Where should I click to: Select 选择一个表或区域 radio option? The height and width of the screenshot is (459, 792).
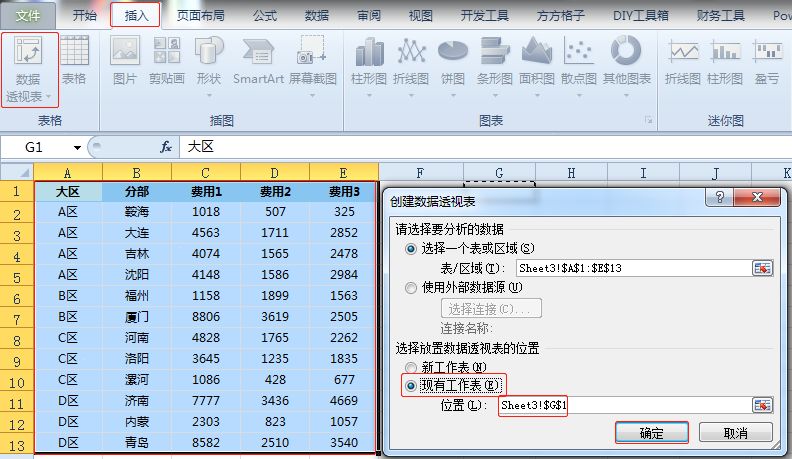[x=411, y=248]
